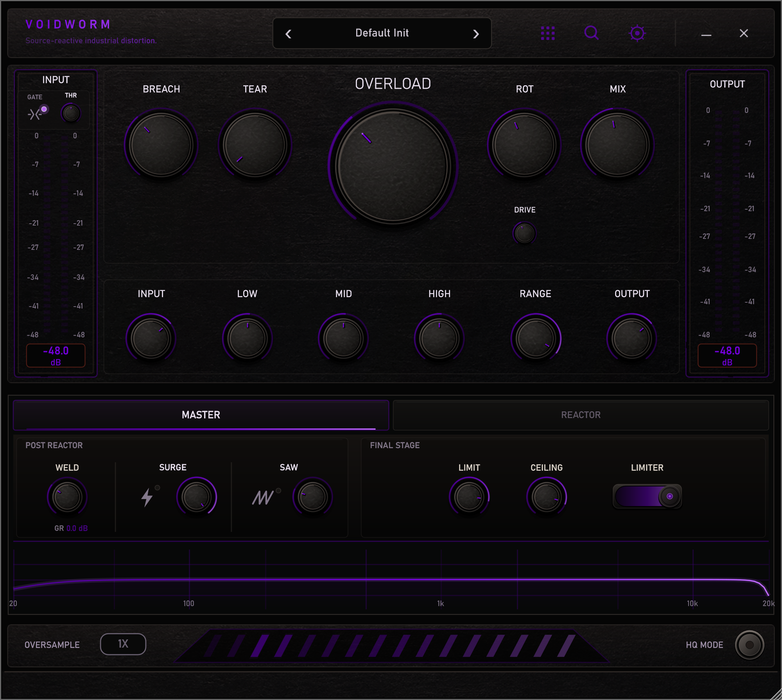Click the input -48.0 dB readout
The width and height of the screenshot is (782, 700).
pos(56,355)
